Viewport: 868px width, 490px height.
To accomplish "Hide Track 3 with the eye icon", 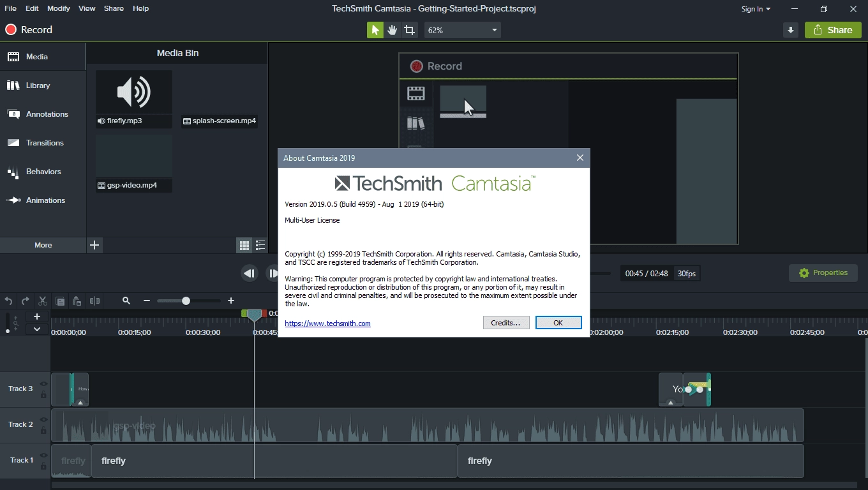I will (43, 384).
